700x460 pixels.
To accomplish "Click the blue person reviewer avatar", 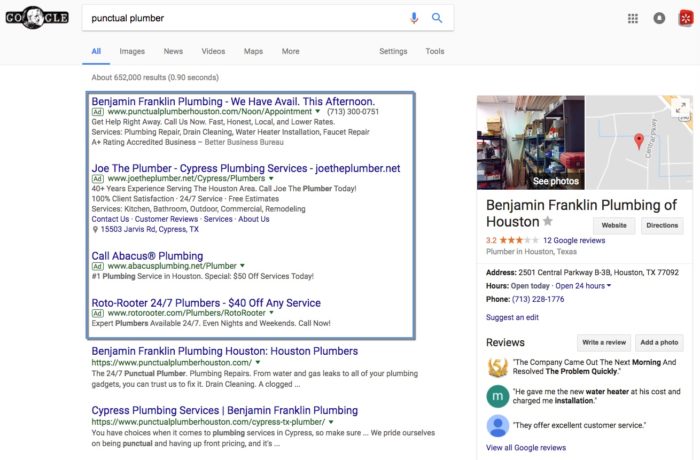I will coord(498,426).
